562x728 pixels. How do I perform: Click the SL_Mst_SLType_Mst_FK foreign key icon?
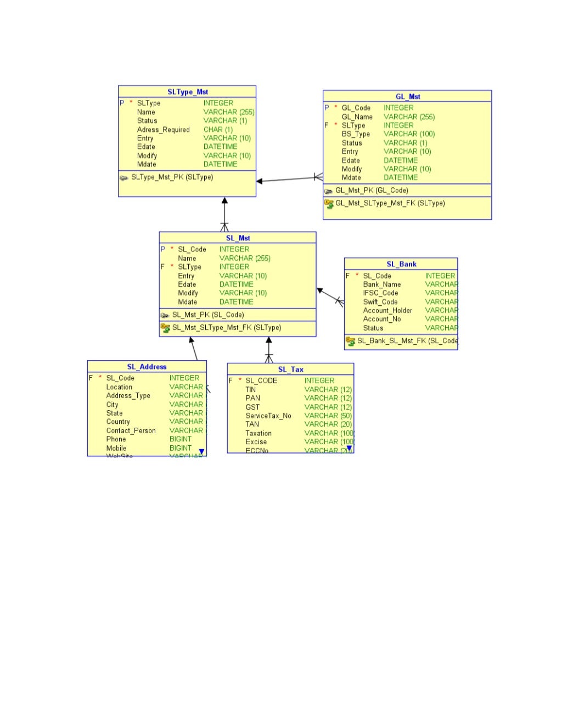[x=165, y=328]
